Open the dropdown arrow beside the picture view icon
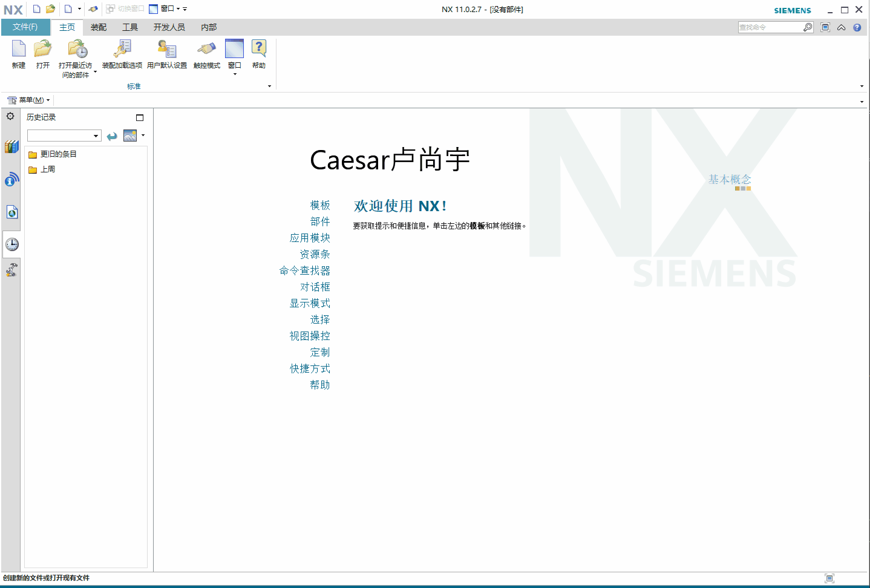 (143, 136)
